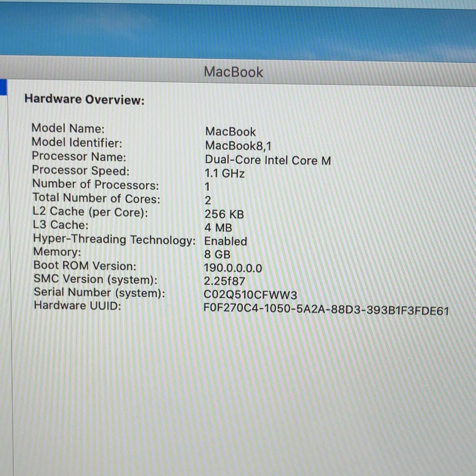Click the Boot ROM Version label
This screenshot has width=476, height=476.
point(85,266)
